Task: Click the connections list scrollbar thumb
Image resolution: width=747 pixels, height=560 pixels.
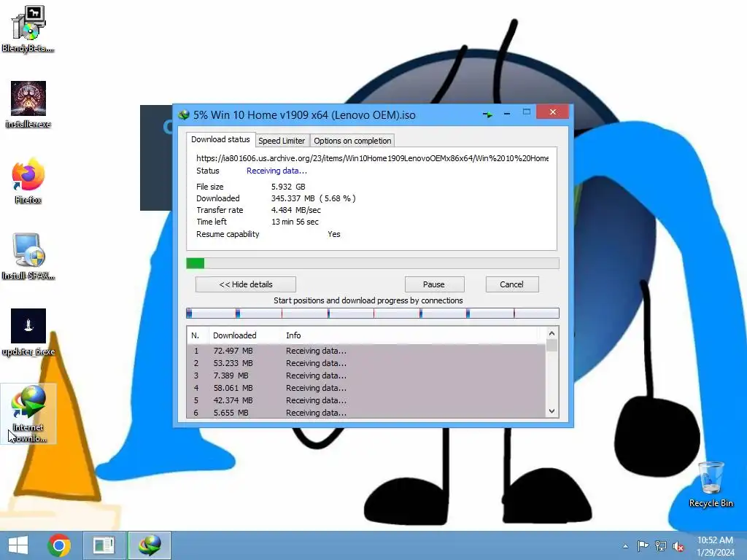Action: pos(551,345)
